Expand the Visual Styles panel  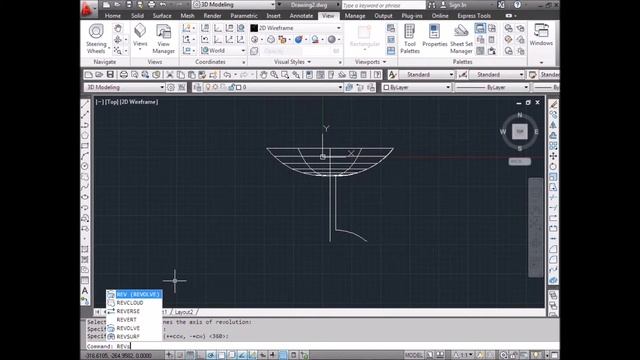coord(292,62)
